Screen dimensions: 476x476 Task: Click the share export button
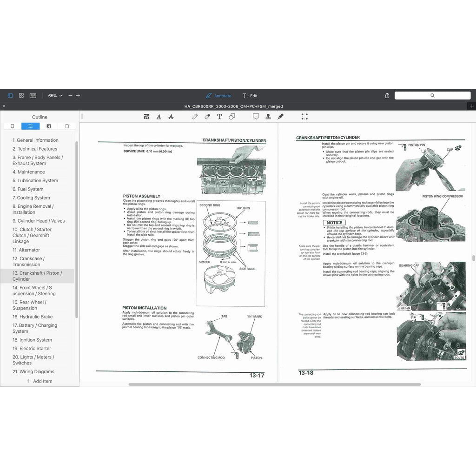(x=387, y=95)
